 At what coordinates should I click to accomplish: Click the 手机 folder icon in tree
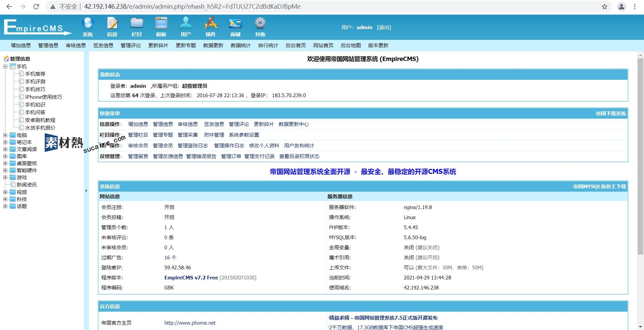tap(13, 66)
